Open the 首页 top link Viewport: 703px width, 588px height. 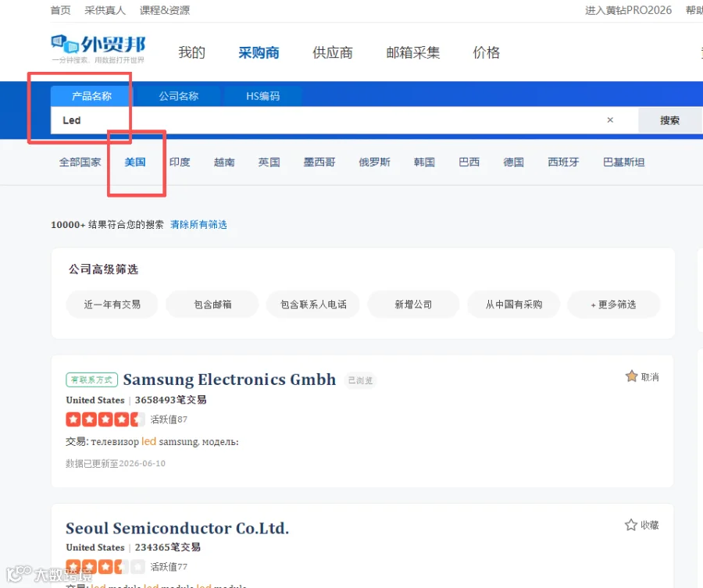[x=60, y=10]
